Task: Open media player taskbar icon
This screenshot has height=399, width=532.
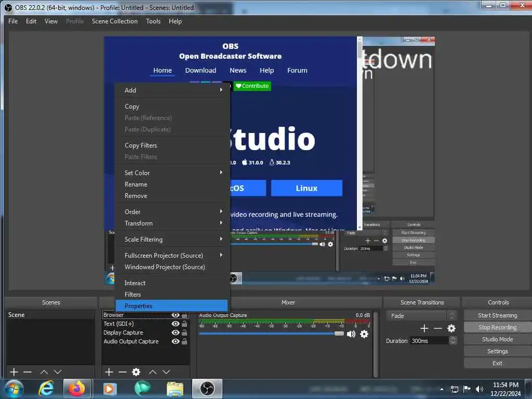Action: tap(109, 389)
